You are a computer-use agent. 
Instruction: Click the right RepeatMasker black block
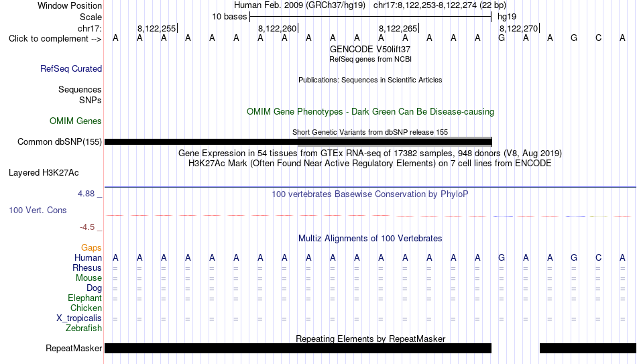(x=588, y=348)
